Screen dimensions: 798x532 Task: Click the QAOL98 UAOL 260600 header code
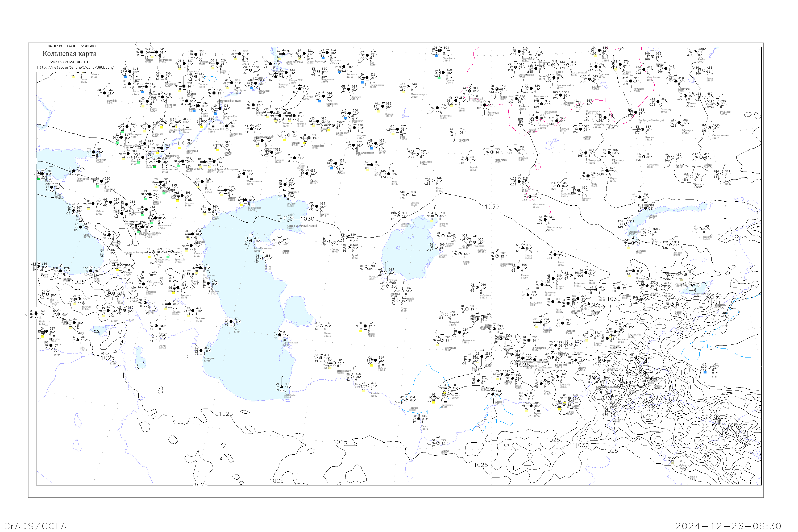pos(72,46)
